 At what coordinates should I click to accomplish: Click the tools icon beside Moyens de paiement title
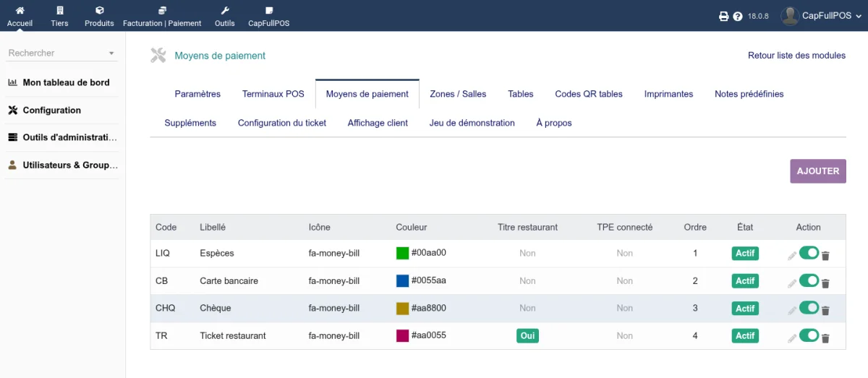[x=158, y=55]
